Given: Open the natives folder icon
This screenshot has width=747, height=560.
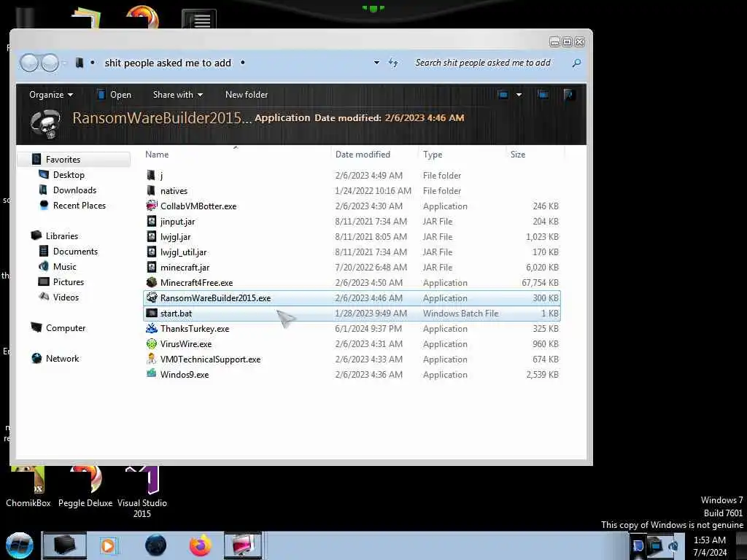Looking at the screenshot, I should pyautogui.click(x=151, y=190).
